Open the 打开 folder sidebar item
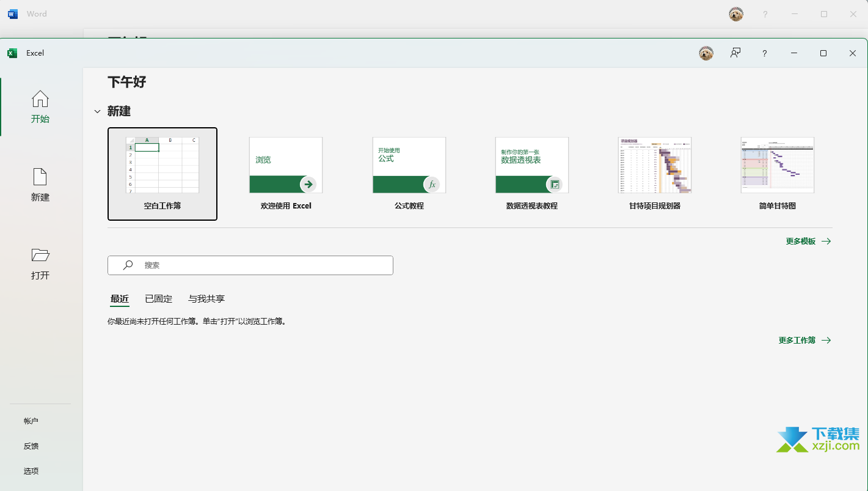 tap(40, 264)
